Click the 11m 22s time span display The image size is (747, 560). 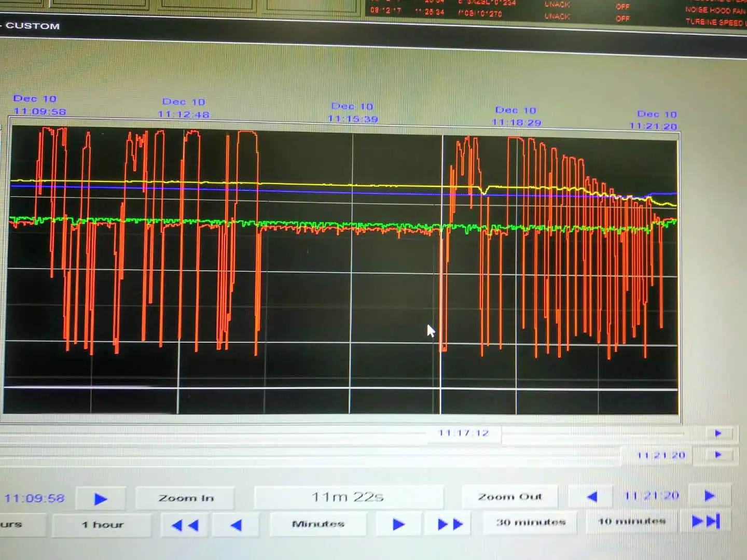pyautogui.click(x=348, y=497)
